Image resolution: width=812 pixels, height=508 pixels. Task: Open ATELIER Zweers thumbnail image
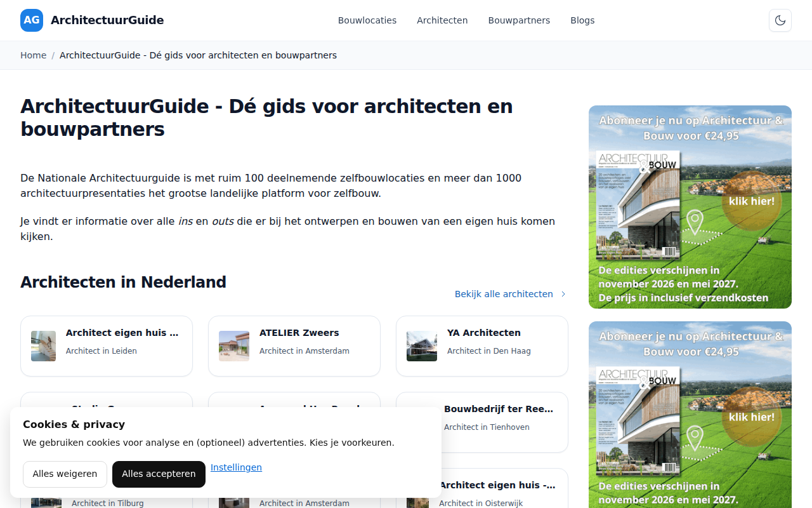(x=234, y=346)
